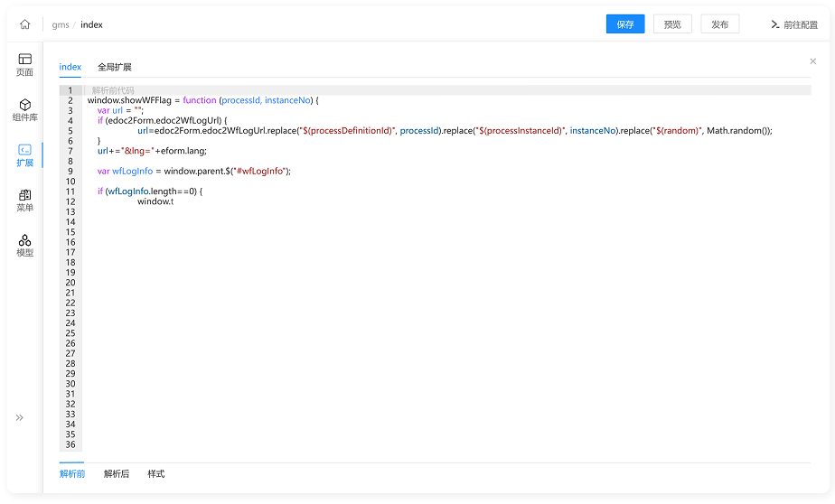Click line number 20 in gutter
The width and height of the screenshot is (835, 504).
(x=70, y=283)
